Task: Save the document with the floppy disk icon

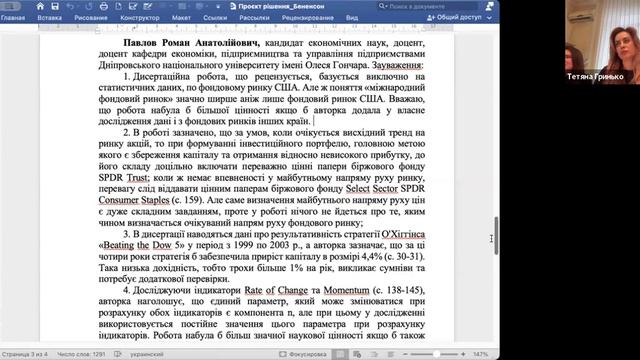Action: (55, 6)
